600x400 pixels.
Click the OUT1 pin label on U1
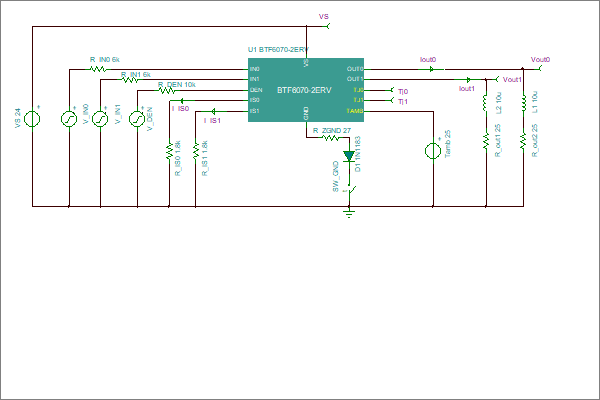click(x=355, y=79)
